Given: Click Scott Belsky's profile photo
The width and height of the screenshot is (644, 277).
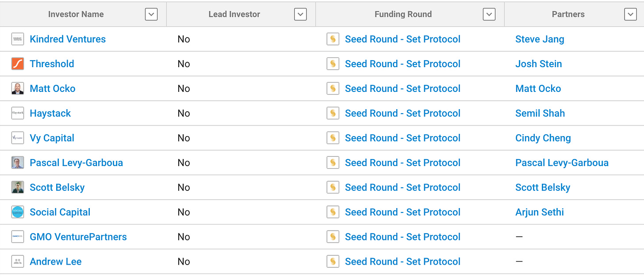Looking at the screenshot, I should 18,187.
